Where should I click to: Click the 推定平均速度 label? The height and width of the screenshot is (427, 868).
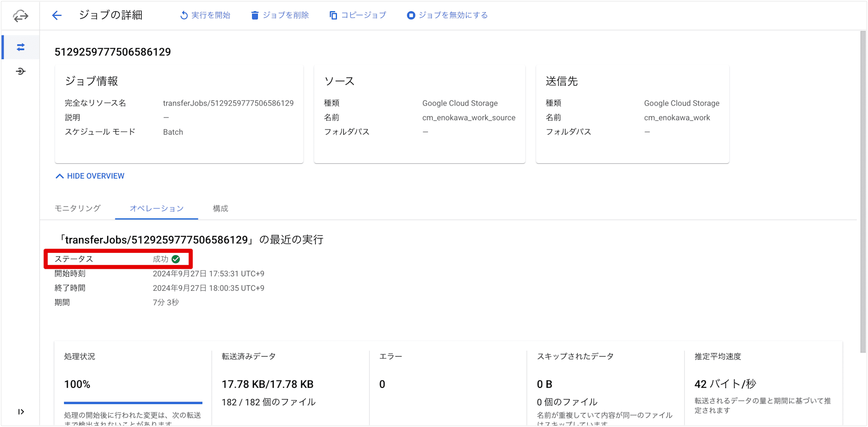(718, 357)
